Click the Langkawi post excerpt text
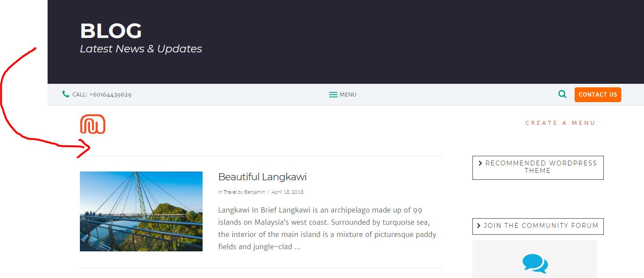The image size is (644, 278). tap(327, 228)
